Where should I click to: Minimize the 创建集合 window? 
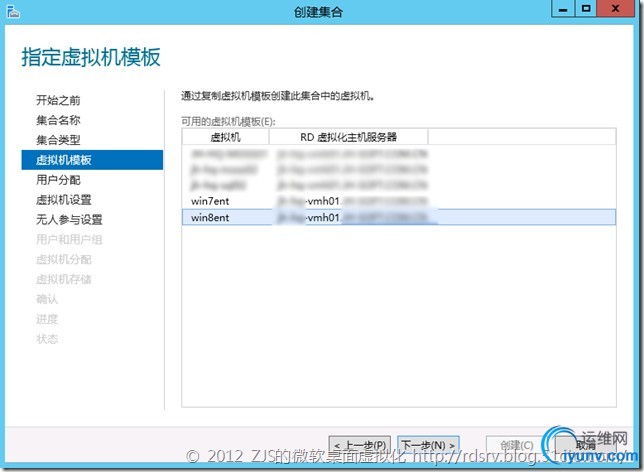point(563,9)
